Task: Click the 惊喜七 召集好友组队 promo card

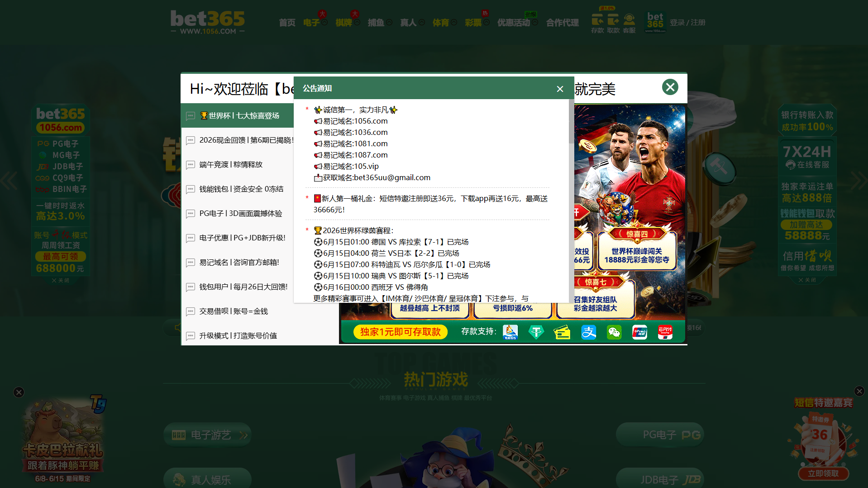Action: point(596,297)
